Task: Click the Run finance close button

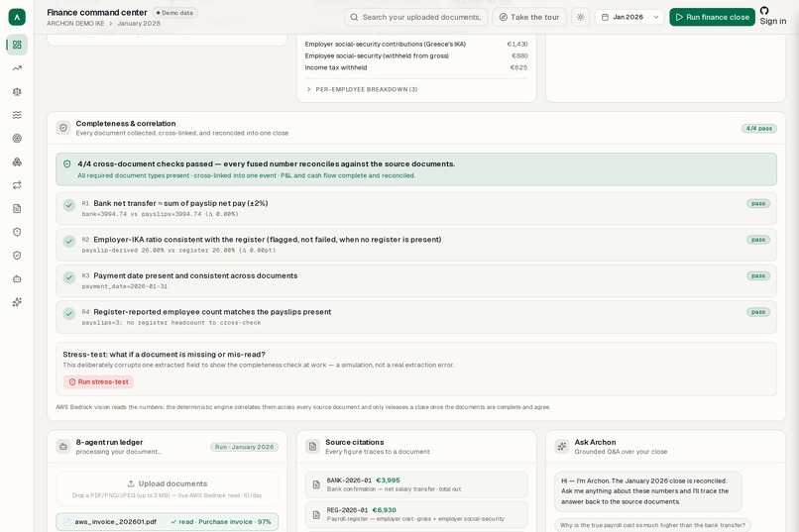Action: [712, 17]
